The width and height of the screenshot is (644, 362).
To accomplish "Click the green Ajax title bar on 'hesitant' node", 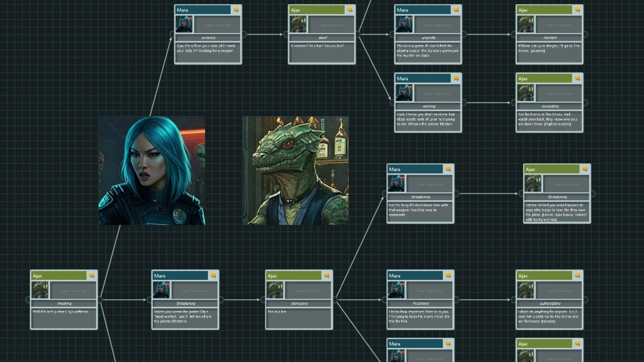I will (x=544, y=10).
